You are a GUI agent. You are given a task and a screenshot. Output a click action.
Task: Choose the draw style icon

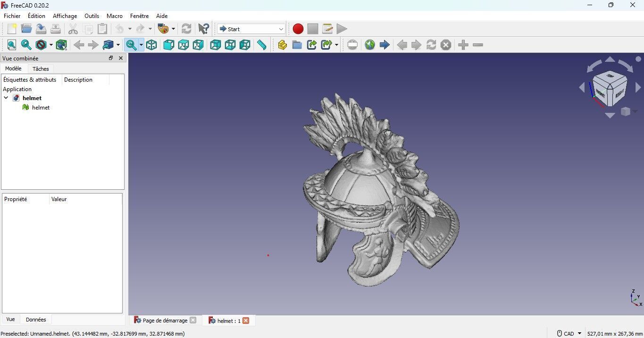pos(41,45)
